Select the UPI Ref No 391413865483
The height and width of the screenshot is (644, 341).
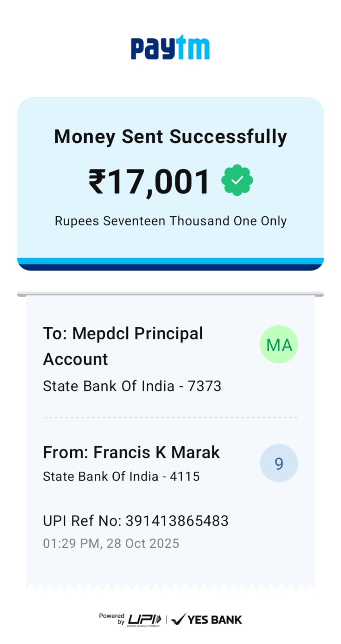135,521
